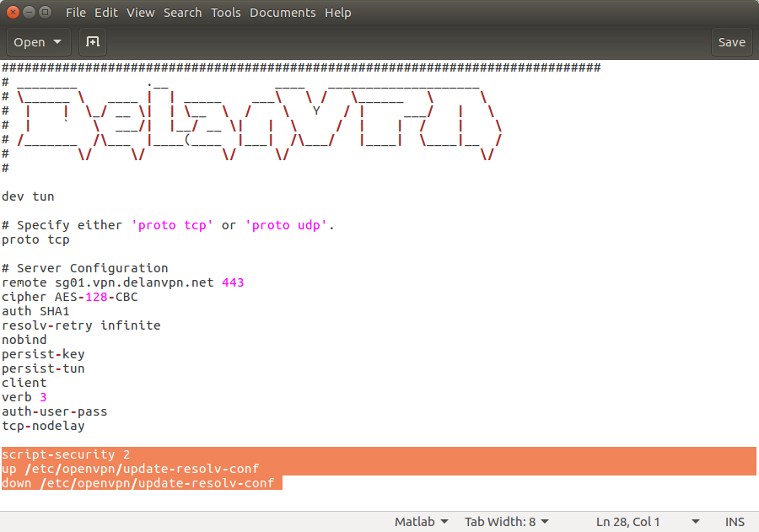759x532 pixels.
Task: Click the 'tcp-nodelay' line
Action: [x=44, y=426]
